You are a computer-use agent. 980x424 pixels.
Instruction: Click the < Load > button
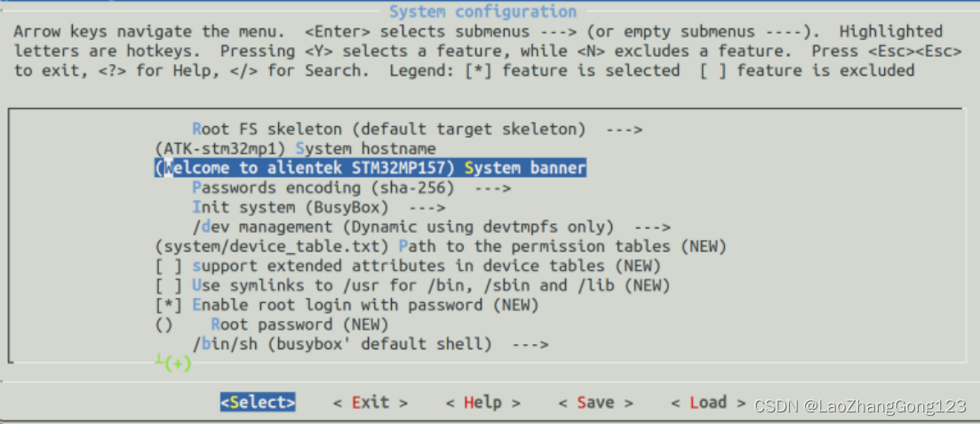tap(708, 402)
